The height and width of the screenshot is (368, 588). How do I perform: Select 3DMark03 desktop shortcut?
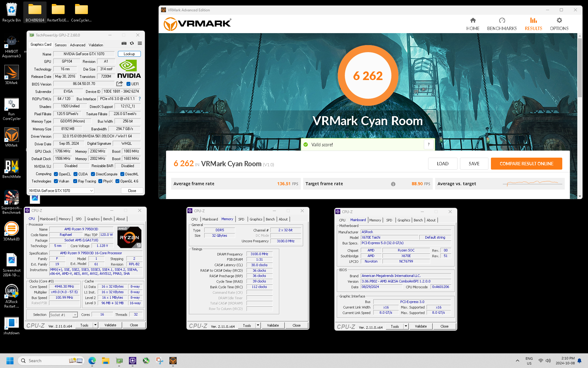(x=12, y=231)
